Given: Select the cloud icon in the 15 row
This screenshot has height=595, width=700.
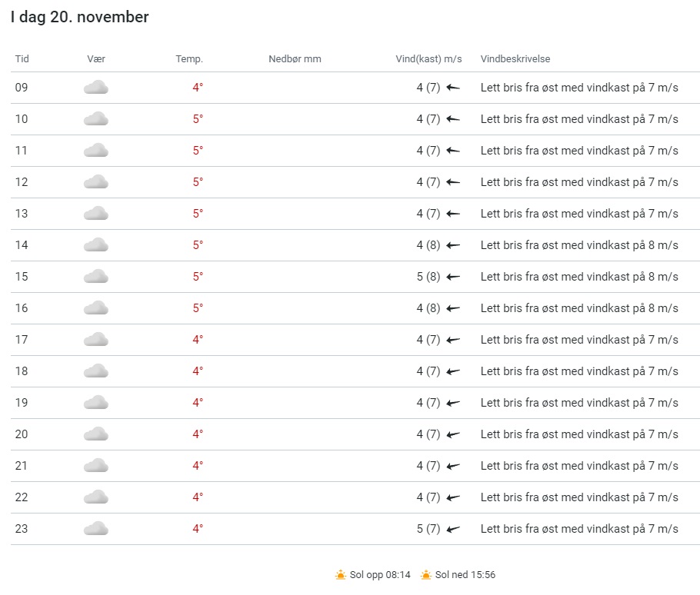Looking at the screenshot, I should point(95,277).
